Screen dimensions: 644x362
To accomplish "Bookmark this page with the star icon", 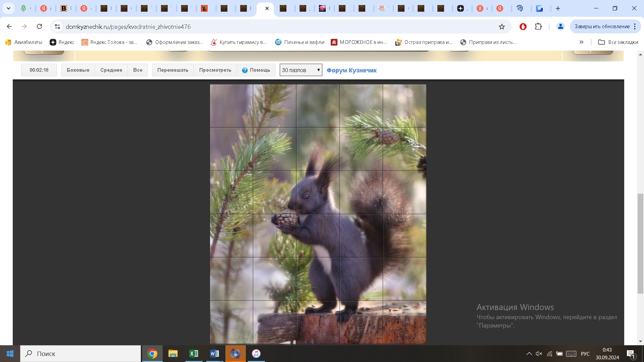I will (502, 26).
